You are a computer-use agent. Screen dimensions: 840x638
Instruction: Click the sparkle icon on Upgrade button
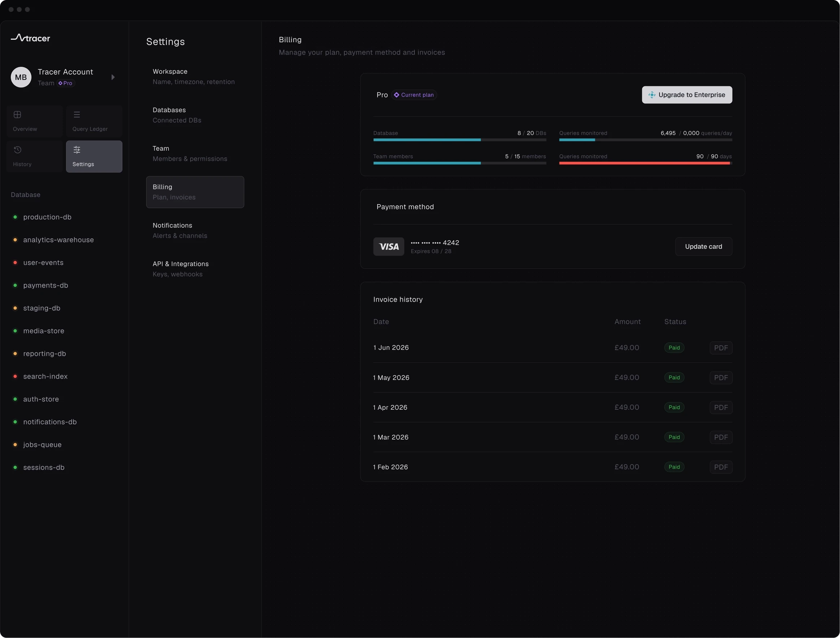652,95
